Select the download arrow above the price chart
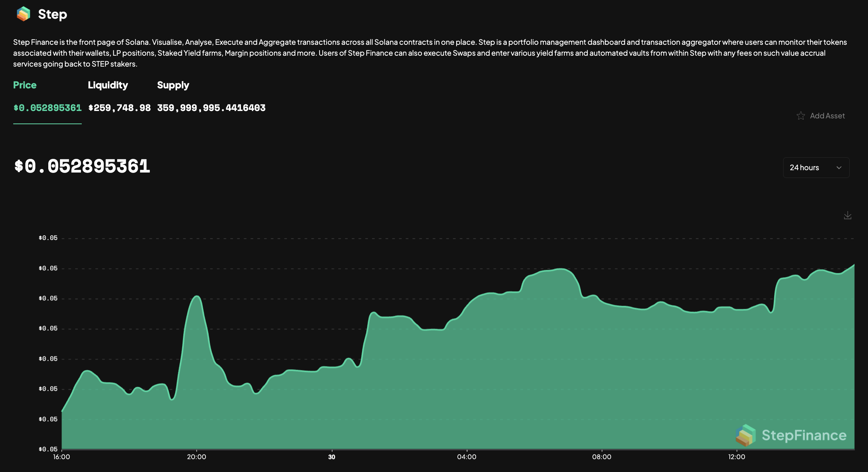Screen dimensions: 868x472 [x=847, y=215]
